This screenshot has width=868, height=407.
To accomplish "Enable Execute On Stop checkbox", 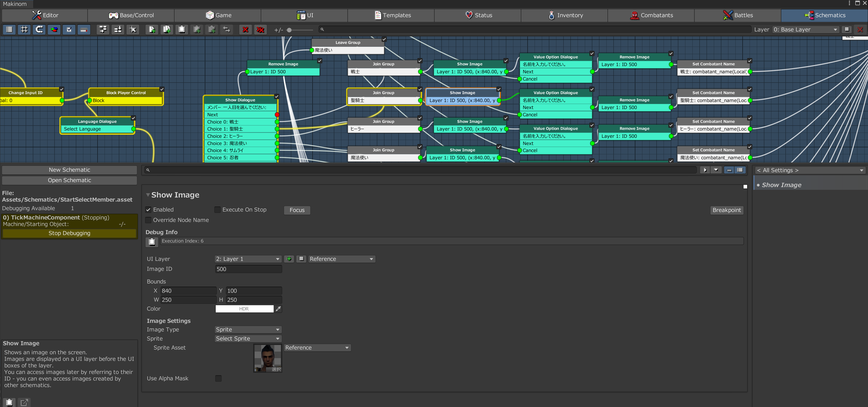I will (217, 209).
